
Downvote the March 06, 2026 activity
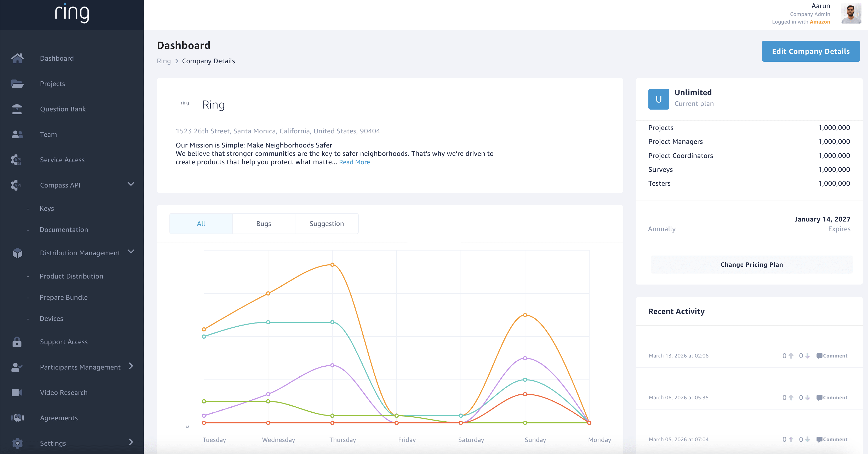pos(807,397)
